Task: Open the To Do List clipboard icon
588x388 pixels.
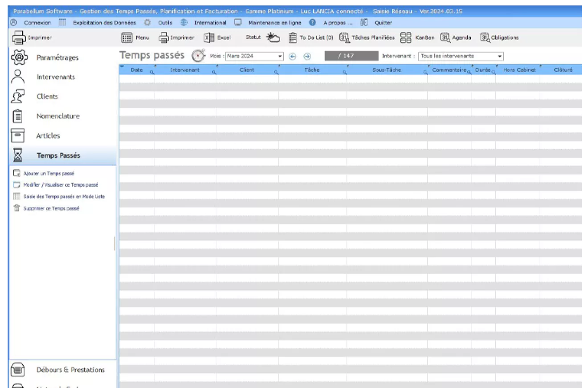Action: [293, 38]
